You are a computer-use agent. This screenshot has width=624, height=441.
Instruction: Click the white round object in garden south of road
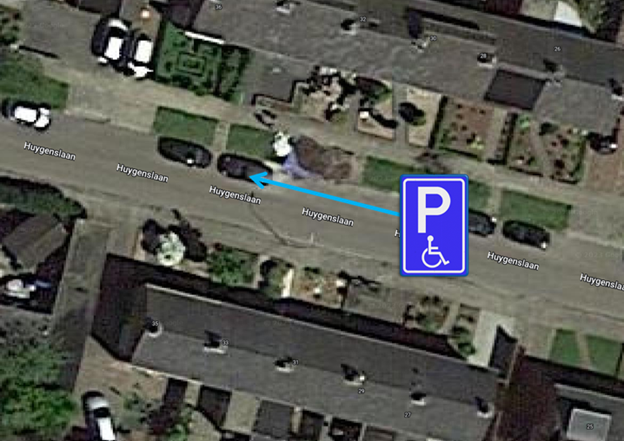click(x=171, y=249)
